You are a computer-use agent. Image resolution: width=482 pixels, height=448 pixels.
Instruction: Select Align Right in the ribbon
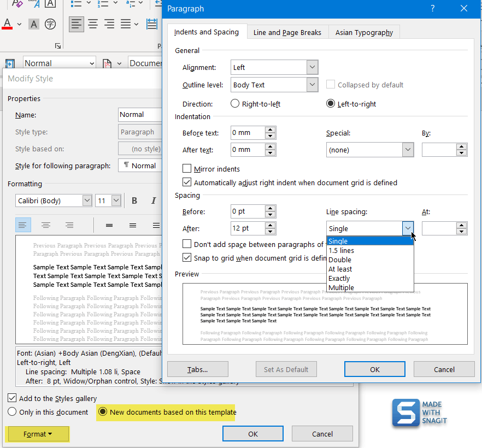click(109, 23)
